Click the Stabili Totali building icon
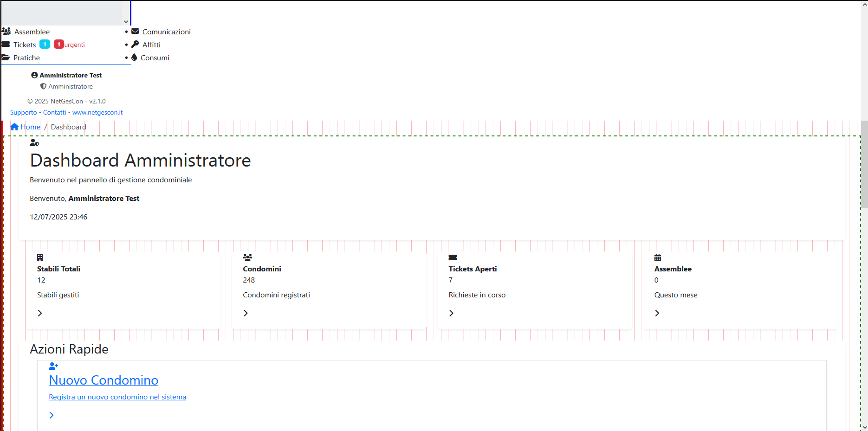 tap(40, 257)
